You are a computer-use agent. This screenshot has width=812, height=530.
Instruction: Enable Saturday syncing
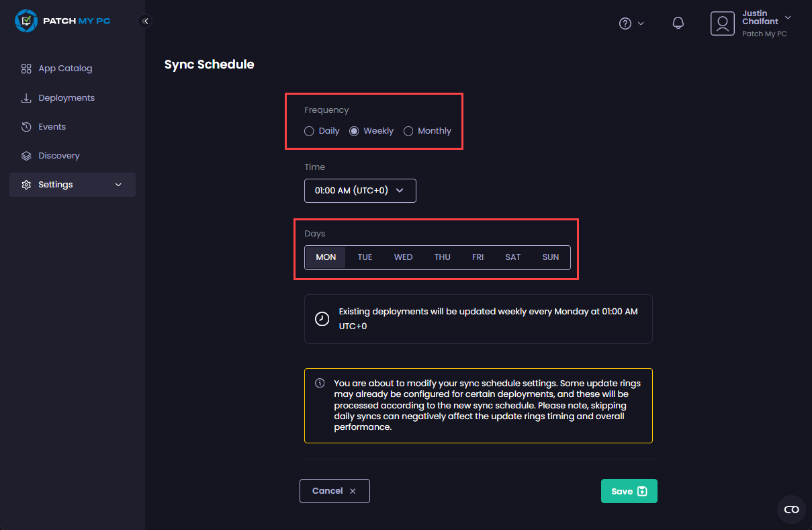coord(512,257)
